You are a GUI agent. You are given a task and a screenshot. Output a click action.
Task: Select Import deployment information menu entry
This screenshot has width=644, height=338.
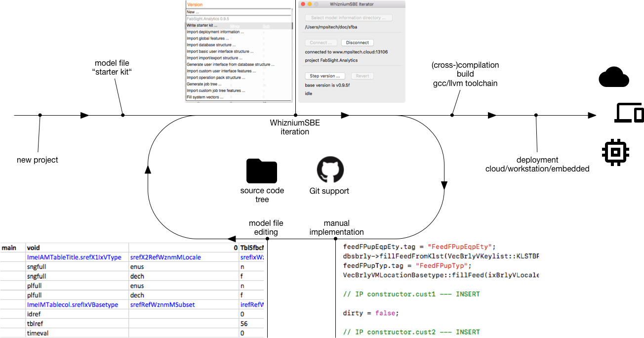[240, 32]
